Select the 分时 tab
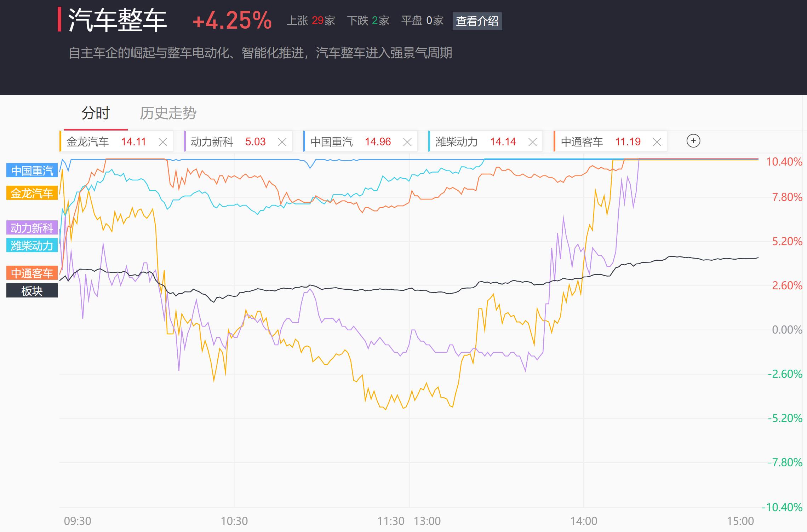Screen dimensions: 807x532 coord(96,113)
